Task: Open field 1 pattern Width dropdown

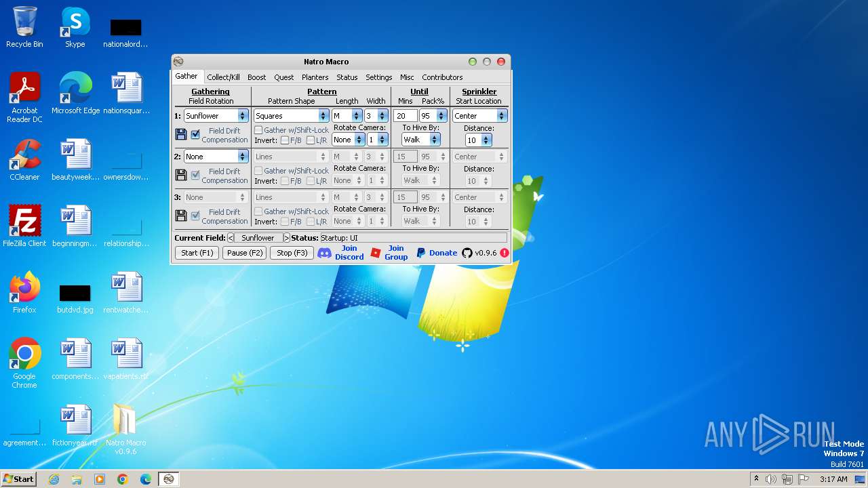Action: [376, 116]
